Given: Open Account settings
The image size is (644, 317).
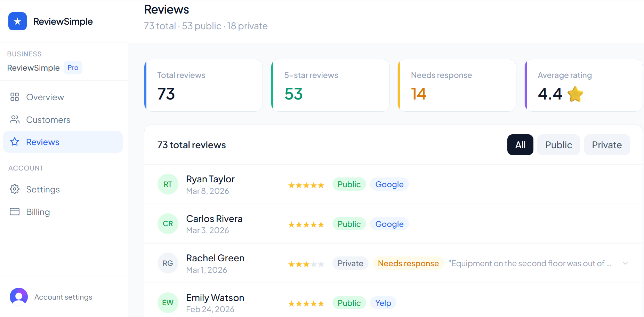Looking at the screenshot, I should click(63, 296).
